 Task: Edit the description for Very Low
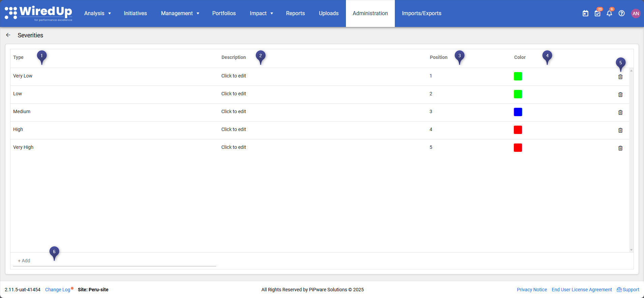(234, 76)
